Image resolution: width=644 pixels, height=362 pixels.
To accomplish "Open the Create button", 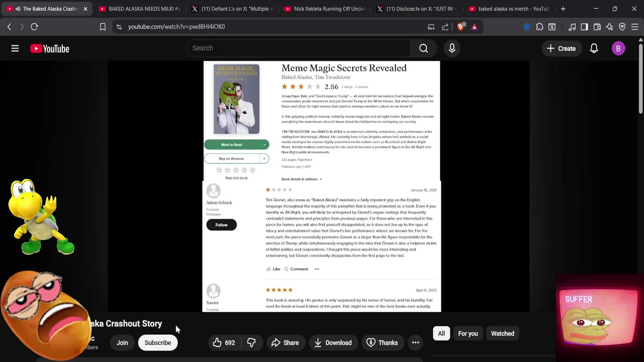I will pyautogui.click(x=561, y=49).
